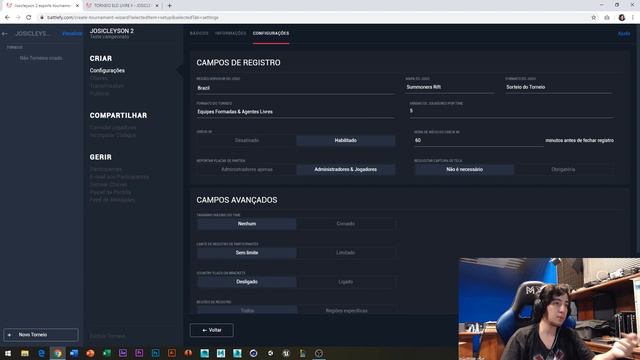Reload the page with the refresh icon
The width and height of the screenshot is (640, 360).
(x=29, y=18)
